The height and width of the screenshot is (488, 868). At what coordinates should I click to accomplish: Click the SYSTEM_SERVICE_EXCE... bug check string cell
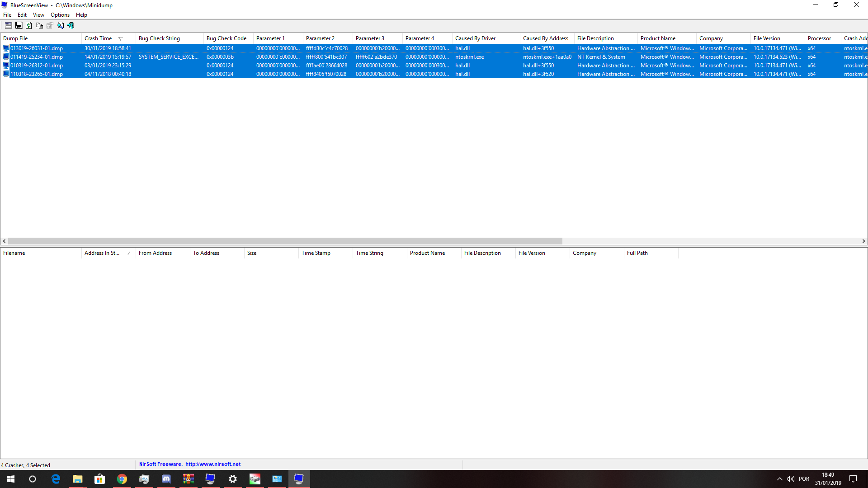click(x=169, y=57)
